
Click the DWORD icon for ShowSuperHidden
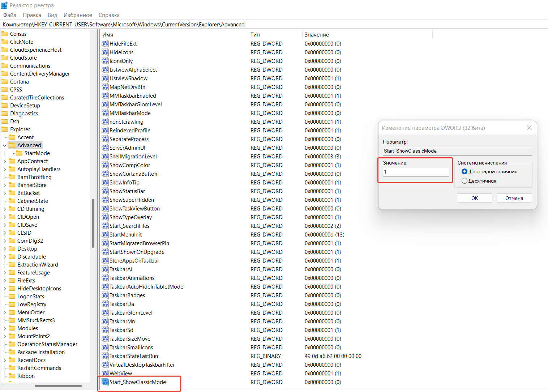(x=105, y=200)
